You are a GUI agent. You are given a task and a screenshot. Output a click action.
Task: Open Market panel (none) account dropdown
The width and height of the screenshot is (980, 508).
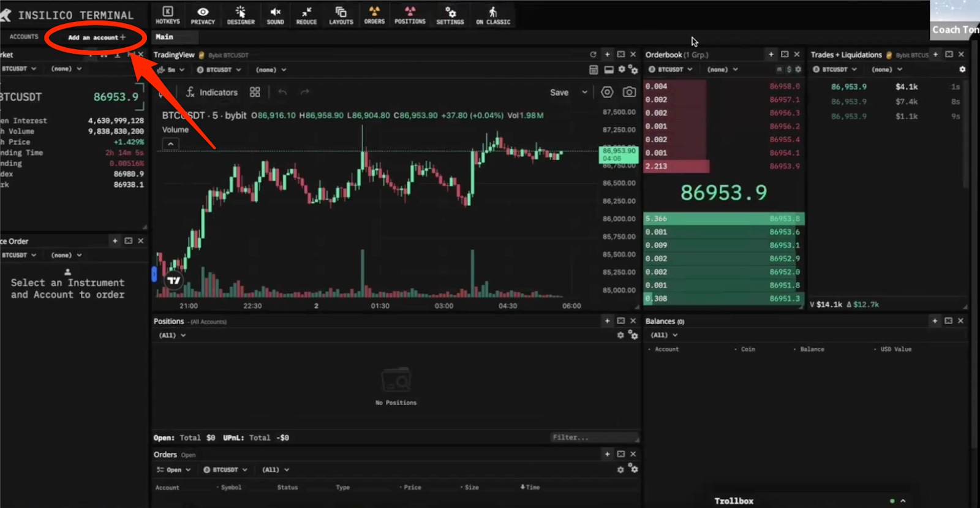coord(66,69)
